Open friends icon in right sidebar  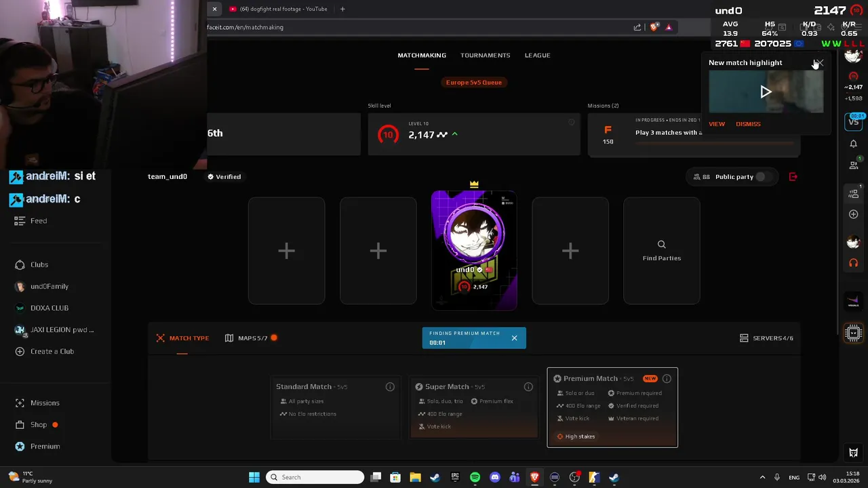tap(853, 165)
